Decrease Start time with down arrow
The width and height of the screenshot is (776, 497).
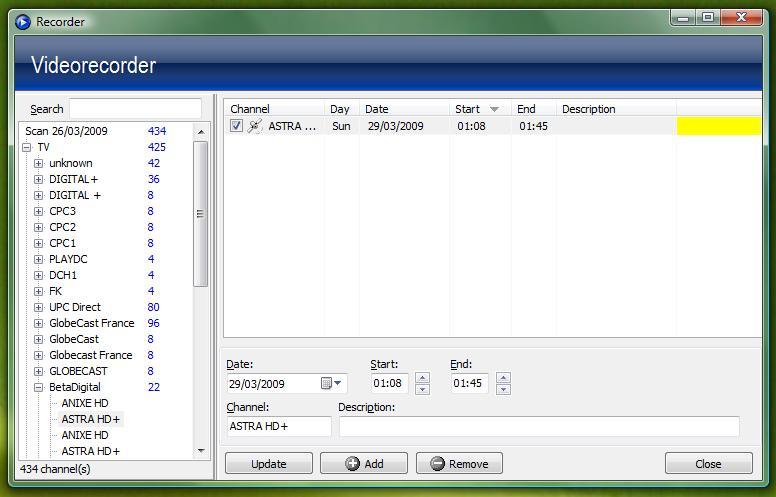tap(422, 389)
